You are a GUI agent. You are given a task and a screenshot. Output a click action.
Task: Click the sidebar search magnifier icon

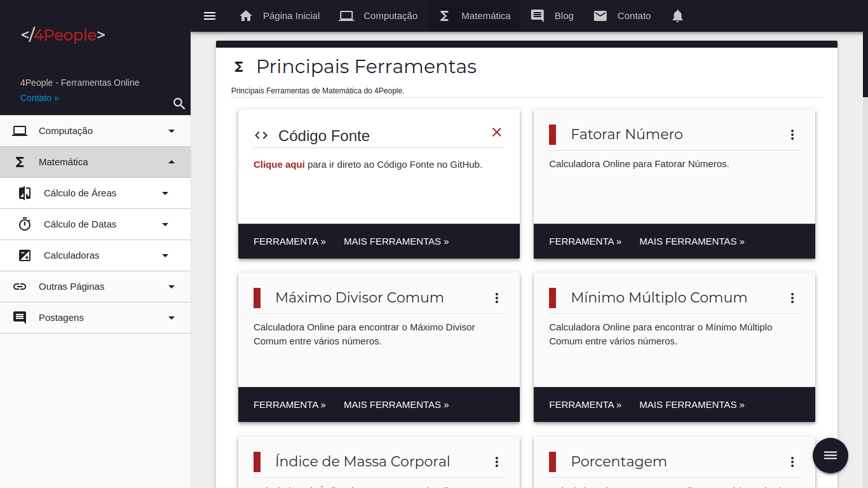(x=179, y=104)
